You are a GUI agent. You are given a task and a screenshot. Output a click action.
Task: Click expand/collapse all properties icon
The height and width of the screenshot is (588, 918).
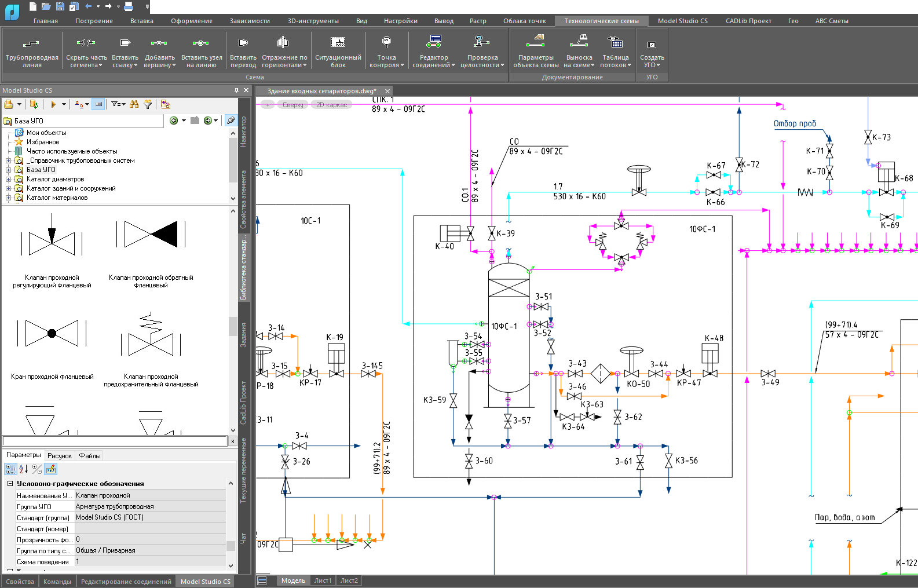[x=37, y=469]
